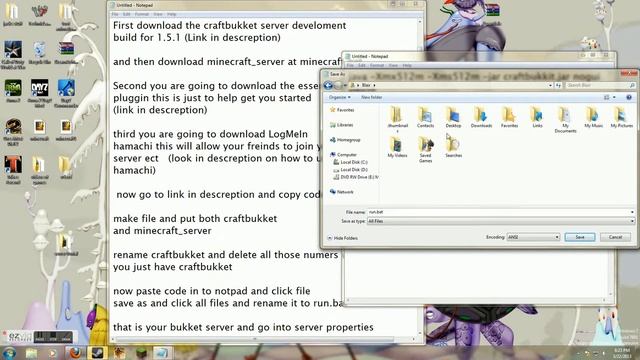Open the Minecraft block taskbar icon

141,353
